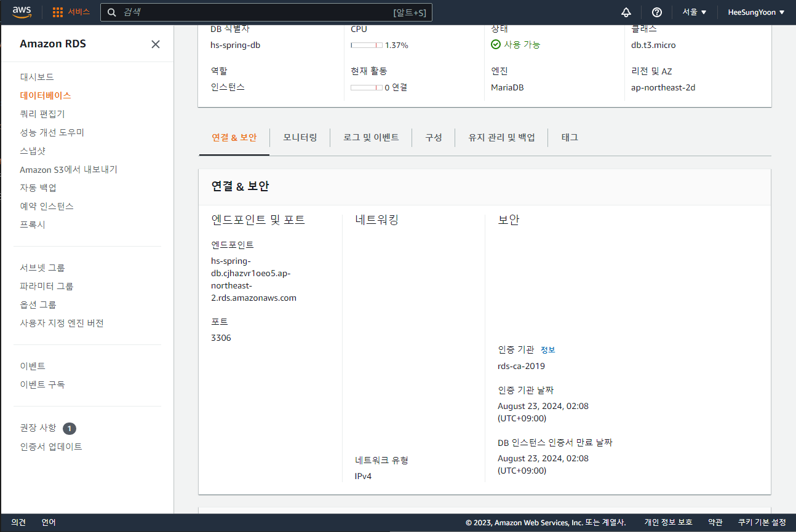Click the Amazon RDS sidebar title
This screenshot has width=796, height=532.
click(53, 44)
